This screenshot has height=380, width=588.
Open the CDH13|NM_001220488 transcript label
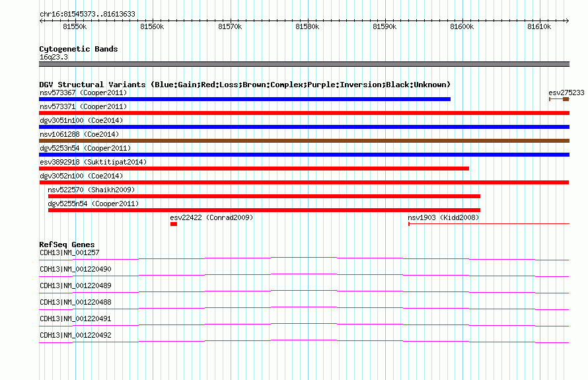(75, 303)
